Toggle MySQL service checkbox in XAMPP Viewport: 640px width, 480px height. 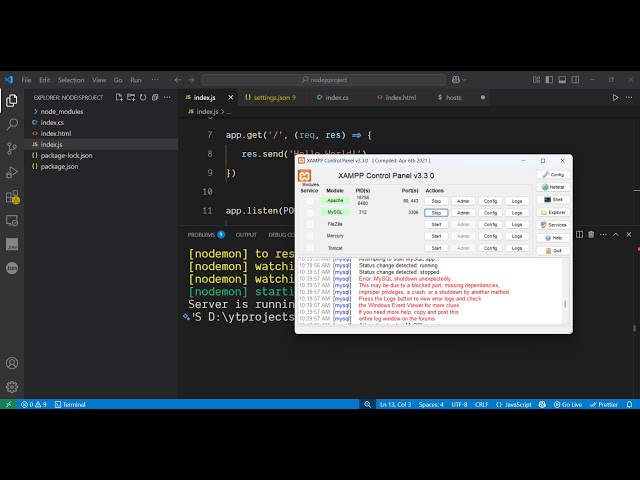click(310, 212)
